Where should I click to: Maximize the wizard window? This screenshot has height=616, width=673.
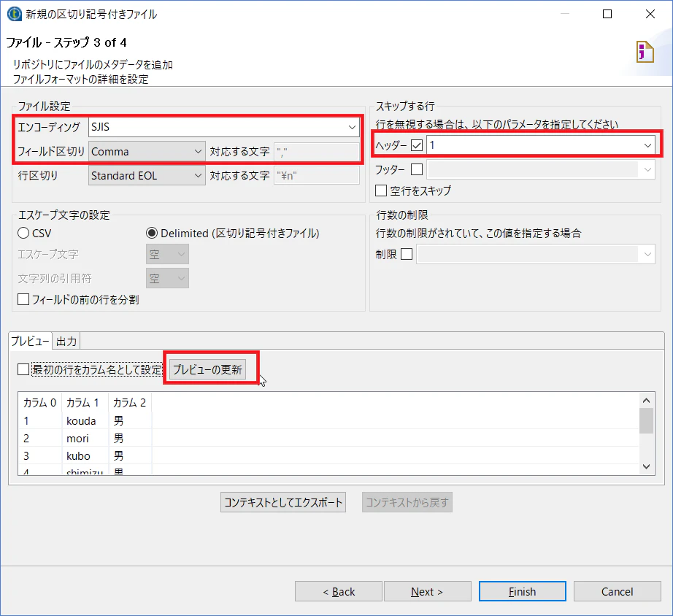coord(607,14)
